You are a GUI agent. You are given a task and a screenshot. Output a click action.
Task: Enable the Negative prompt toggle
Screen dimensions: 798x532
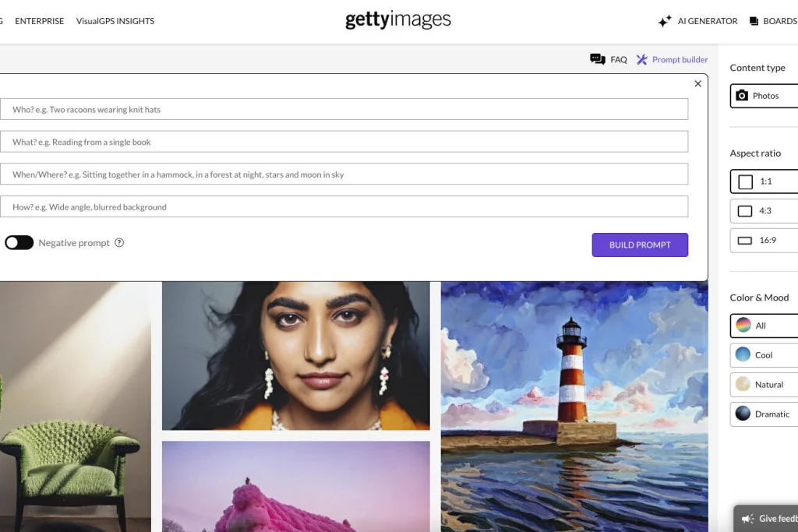click(19, 242)
